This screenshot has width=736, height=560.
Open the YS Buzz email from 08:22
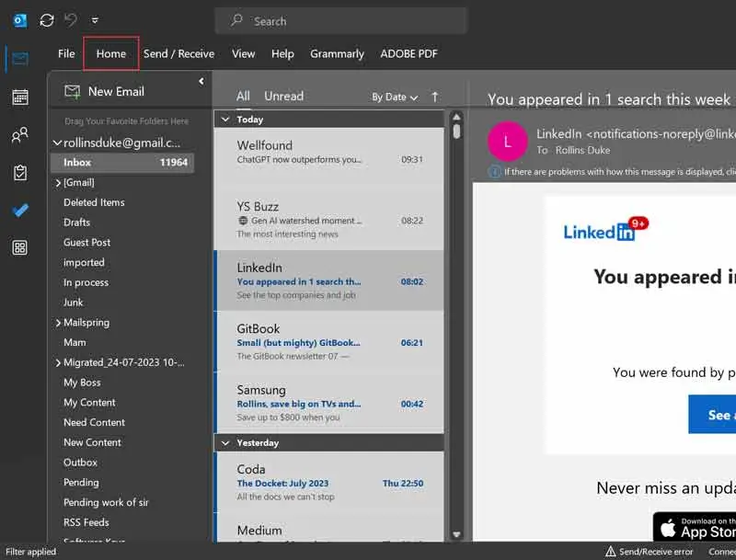[328, 220]
